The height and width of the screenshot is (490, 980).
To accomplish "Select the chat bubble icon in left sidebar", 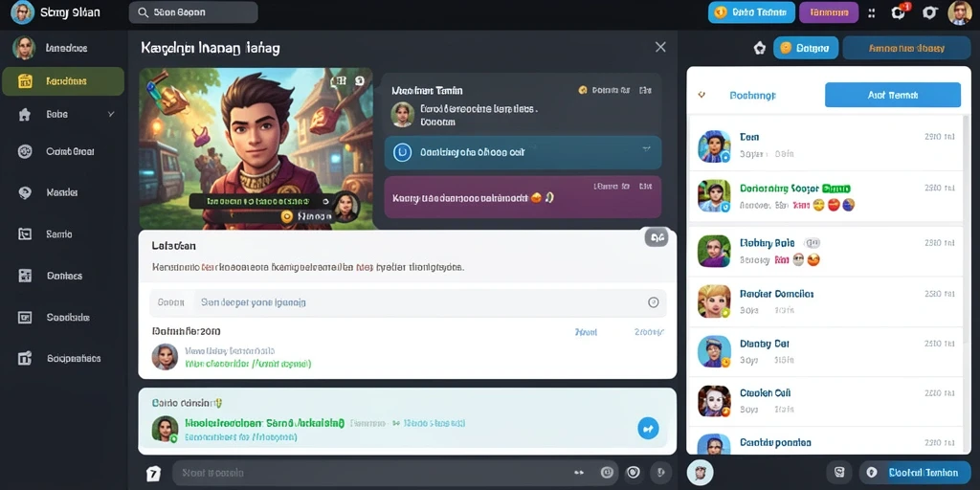I will 25,192.
